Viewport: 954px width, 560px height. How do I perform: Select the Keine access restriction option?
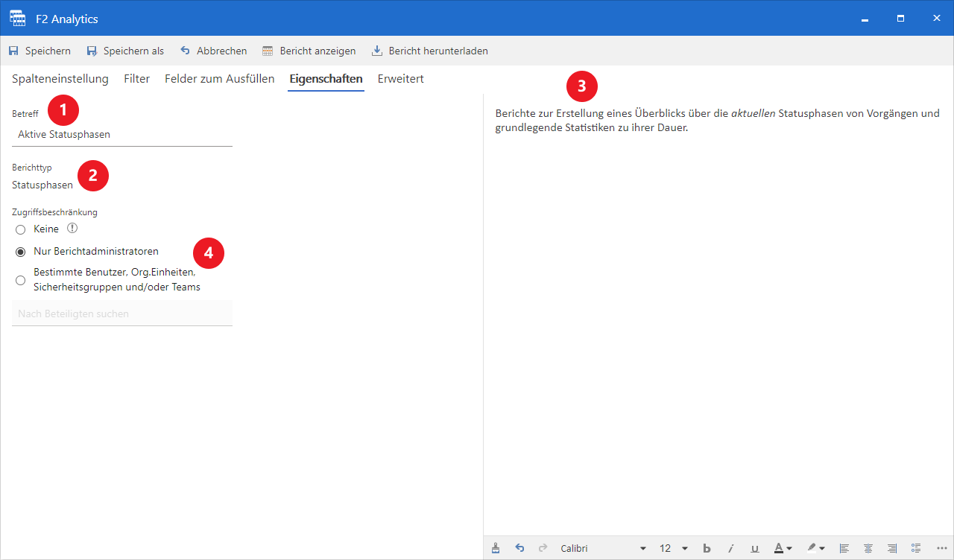tap(20, 229)
